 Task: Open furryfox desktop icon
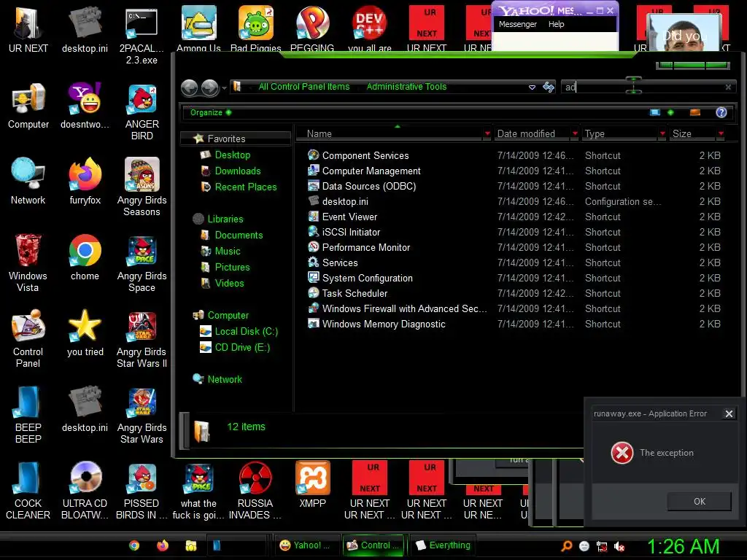point(85,182)
